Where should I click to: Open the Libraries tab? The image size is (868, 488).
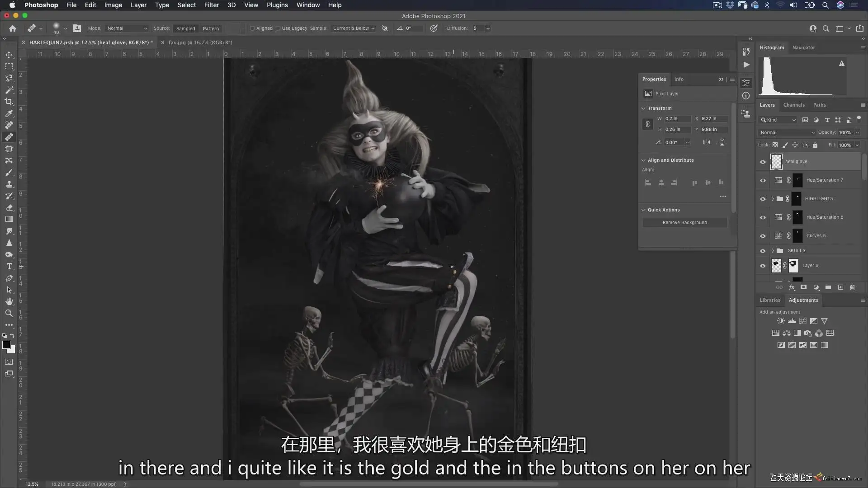770,300
